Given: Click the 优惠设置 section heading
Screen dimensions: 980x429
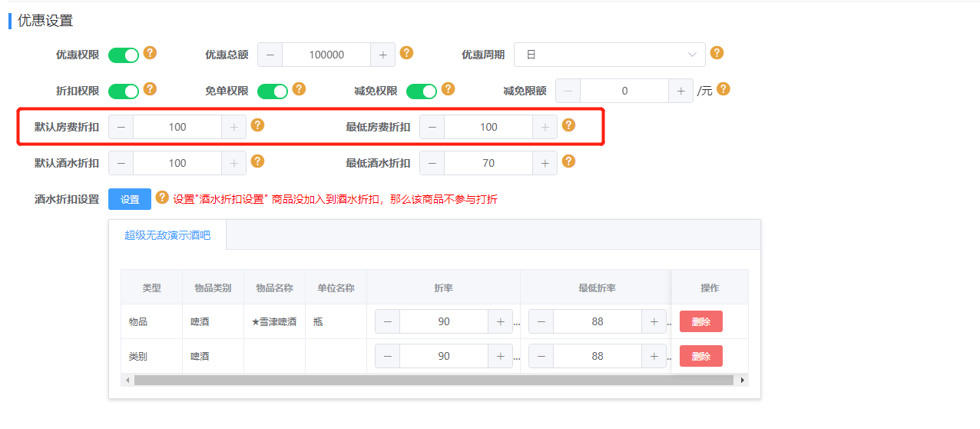Looking at the screenshot, I should click(x=45, y=21).
